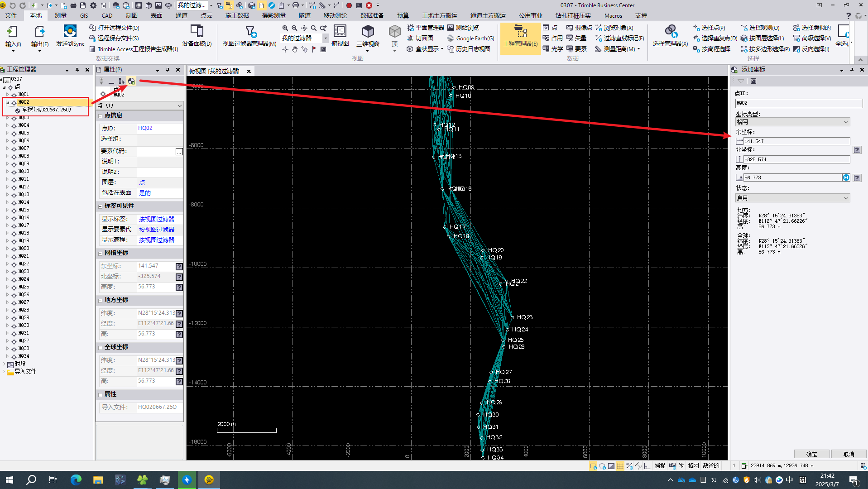The image size is (868, 489).
Task: Click the undo arrow in quick access toolbar
Action: 12,5
